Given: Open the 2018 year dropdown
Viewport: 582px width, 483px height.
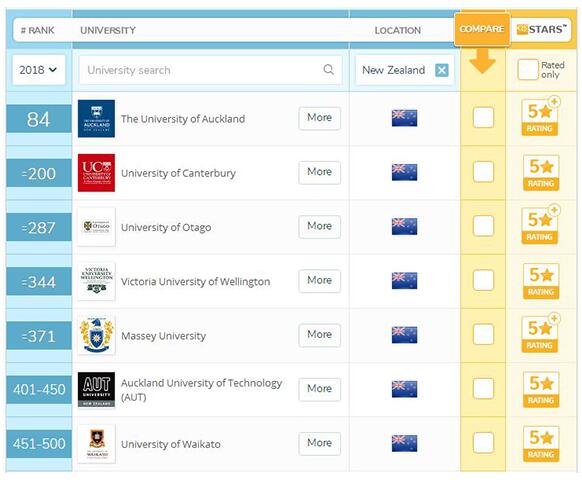Looking at the screenshot, I should tap(39, 70).
